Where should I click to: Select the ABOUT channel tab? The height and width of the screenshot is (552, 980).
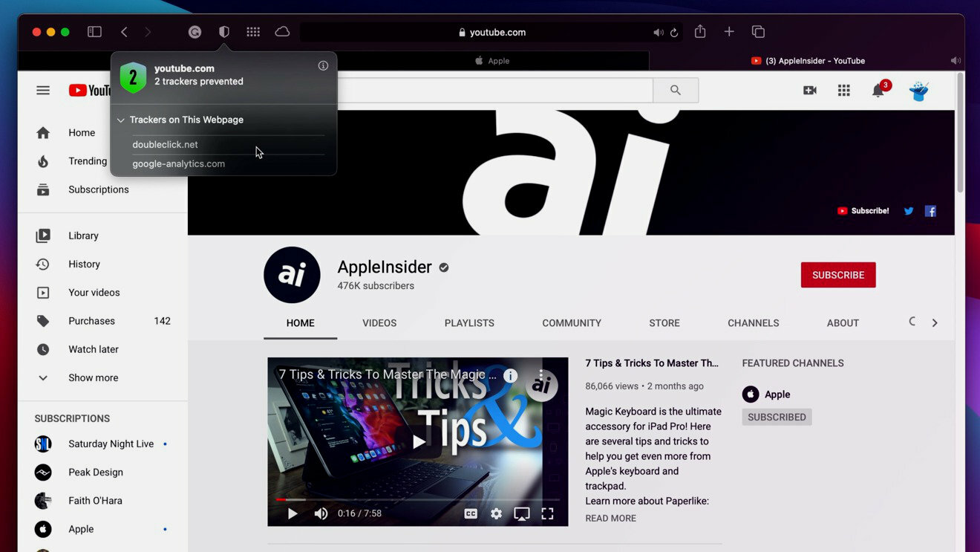pyautogui.click(x=843, y=323)
